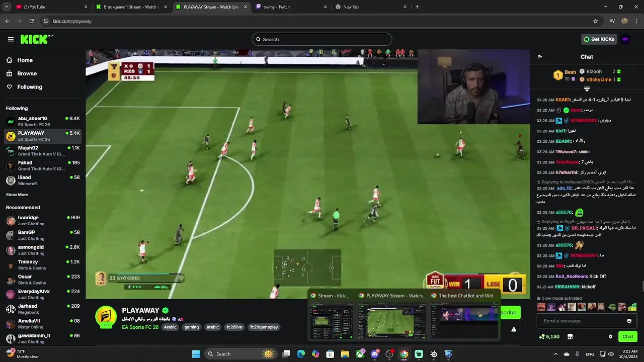
Task: Open the emoji picker in chat
Action: click(x=629, y=321)
